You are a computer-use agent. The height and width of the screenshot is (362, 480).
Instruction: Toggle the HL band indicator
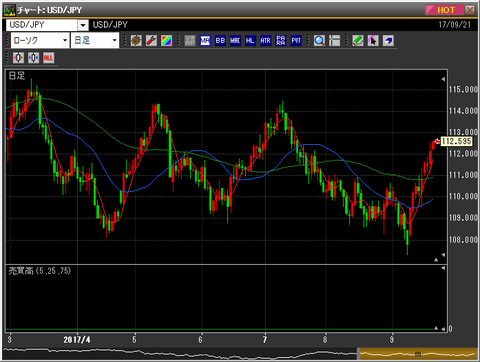(x=250, y=41)
